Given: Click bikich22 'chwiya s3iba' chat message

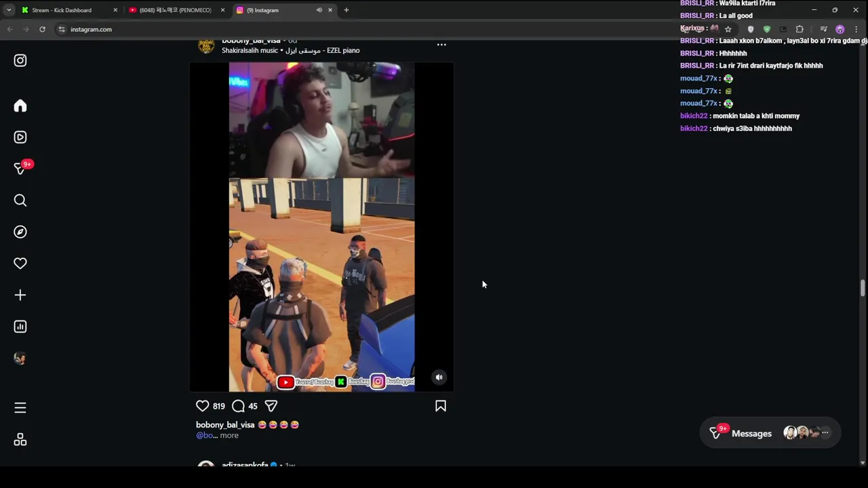Looking at the screenshot, I should click(736, 129).
